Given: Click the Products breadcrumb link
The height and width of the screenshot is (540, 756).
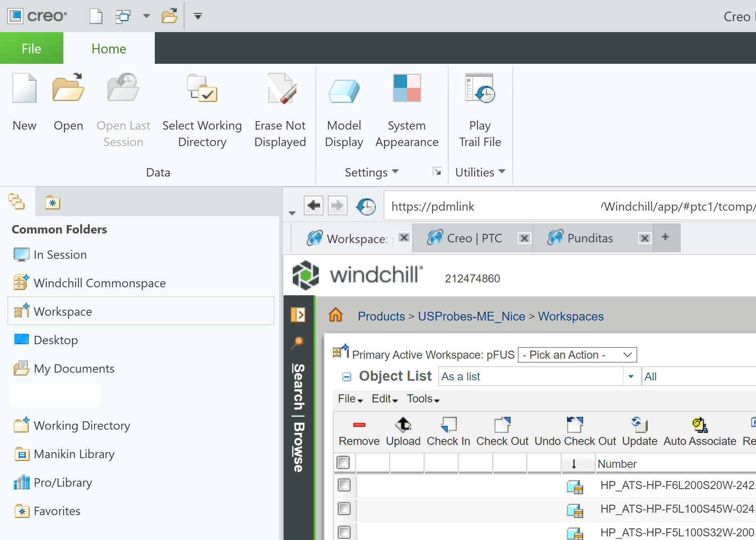Looking at the screenshot, I should tap(381, 316).
